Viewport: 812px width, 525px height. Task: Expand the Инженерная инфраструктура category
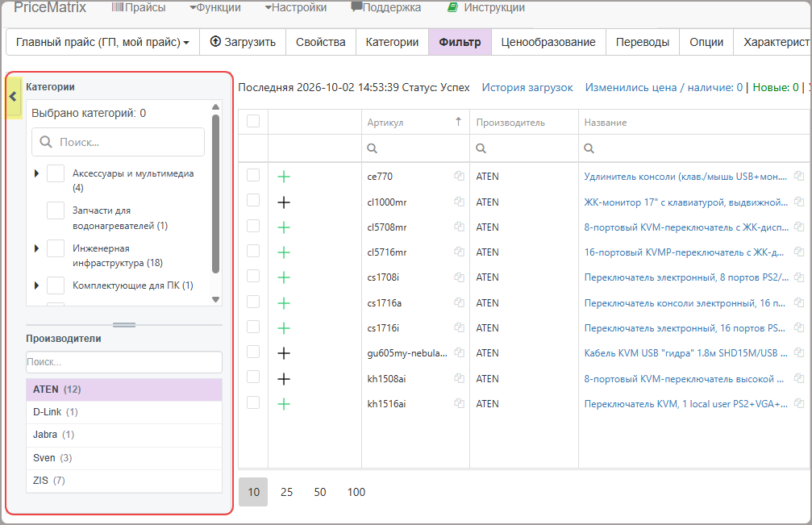(x=36, y=248)
